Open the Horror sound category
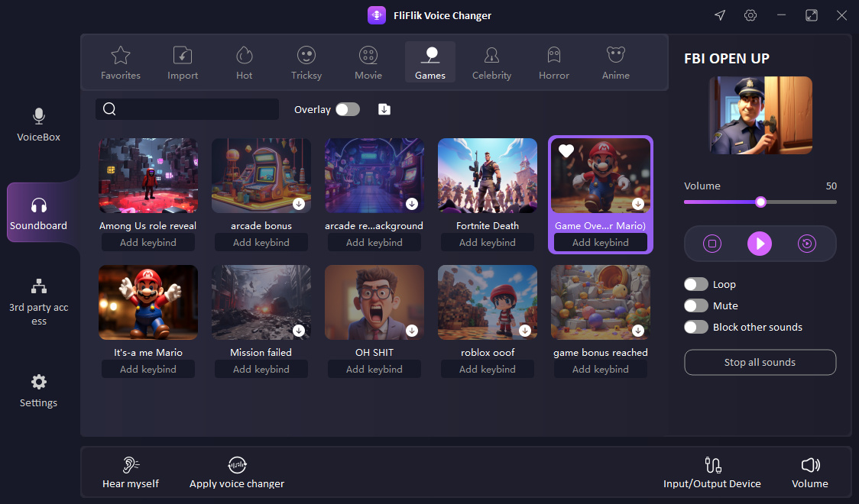The image size is (859, 504). (553, 62)
